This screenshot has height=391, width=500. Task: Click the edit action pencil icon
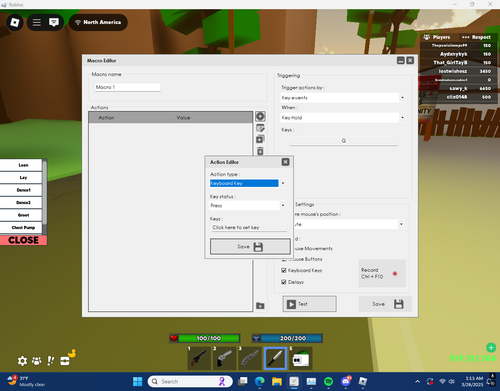260,128
